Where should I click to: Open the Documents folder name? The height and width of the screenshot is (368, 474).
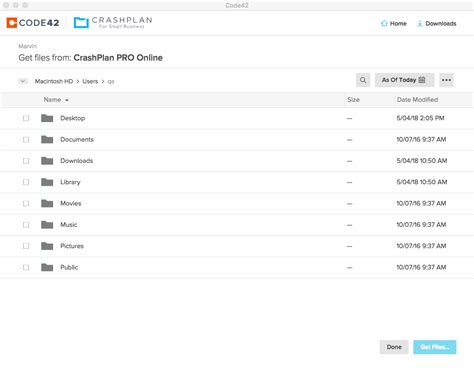tap(77, 140)
